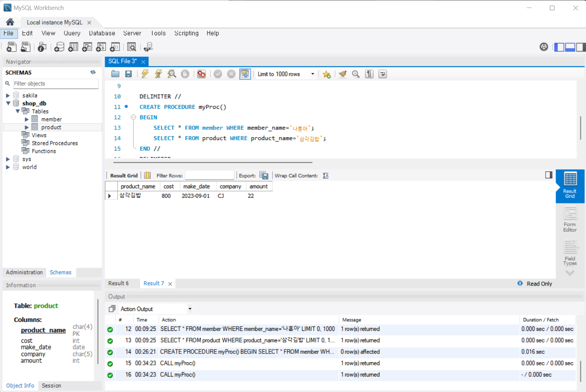Open the row limit dropdown
The image size is (586, 392).
click(313, 74)
